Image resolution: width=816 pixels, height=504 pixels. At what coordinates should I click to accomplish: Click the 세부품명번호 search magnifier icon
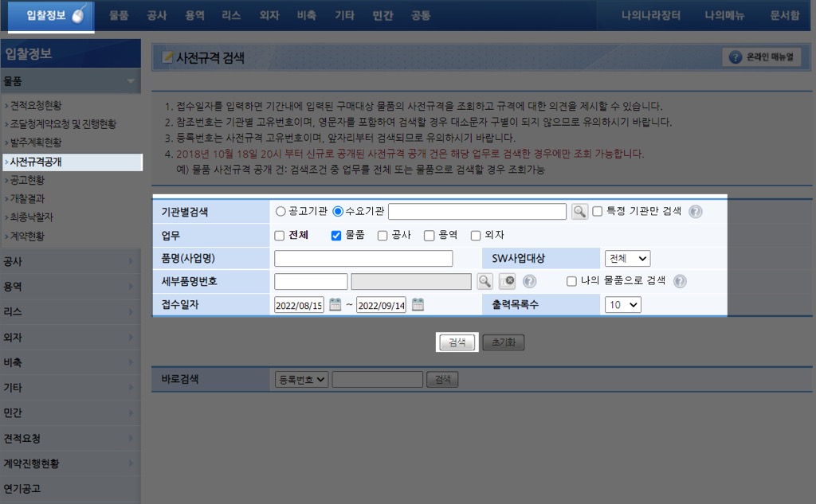click(x=484, y=281)
